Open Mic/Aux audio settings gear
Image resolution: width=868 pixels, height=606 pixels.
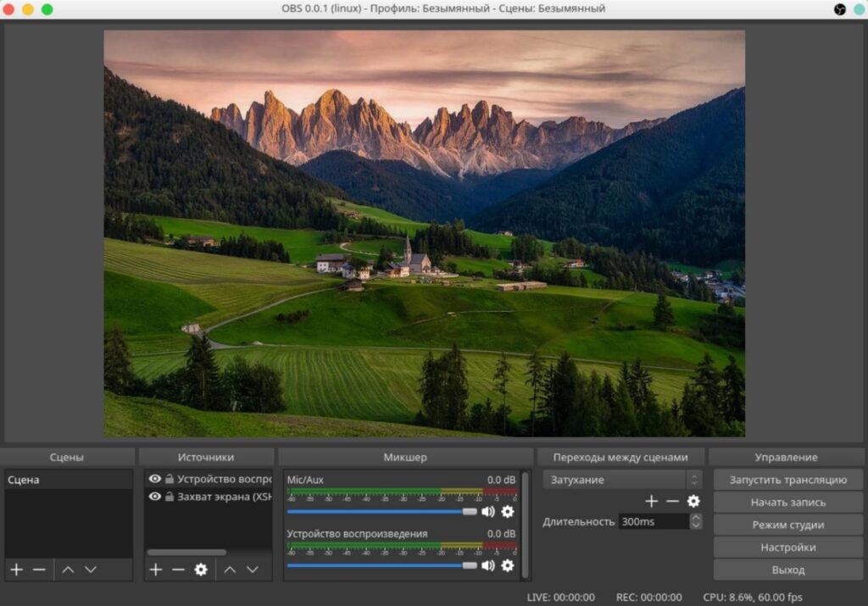508,512
